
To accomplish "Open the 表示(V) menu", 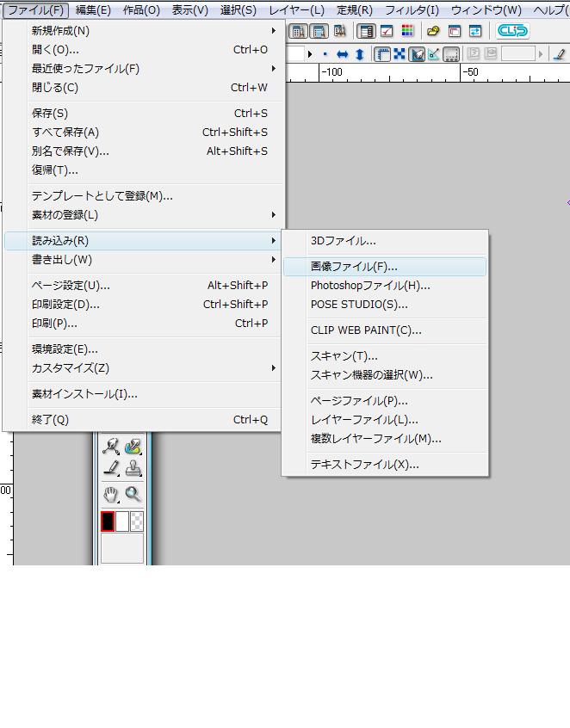I will tap(189, 9).
